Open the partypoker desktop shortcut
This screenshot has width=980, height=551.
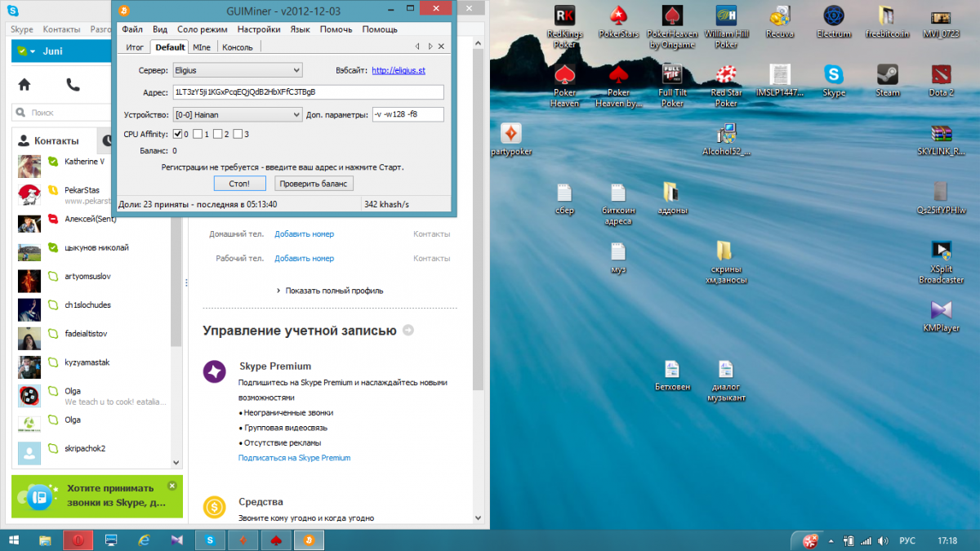coord(511,139)
